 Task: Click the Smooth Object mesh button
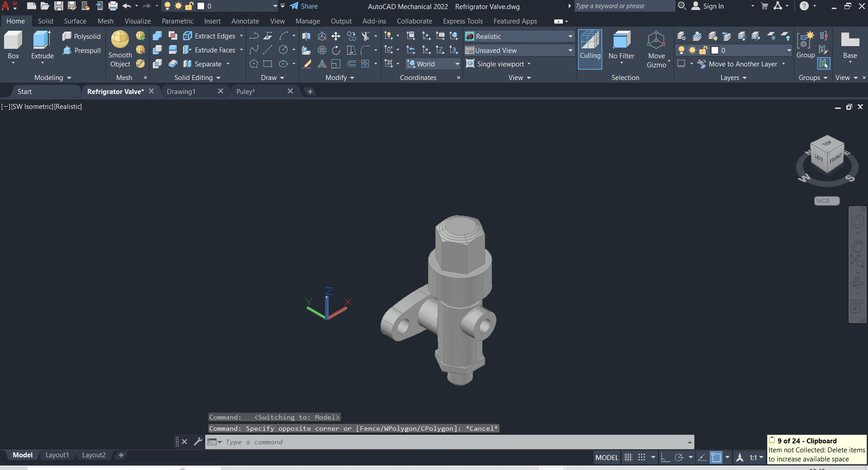[x=120, y=49]
